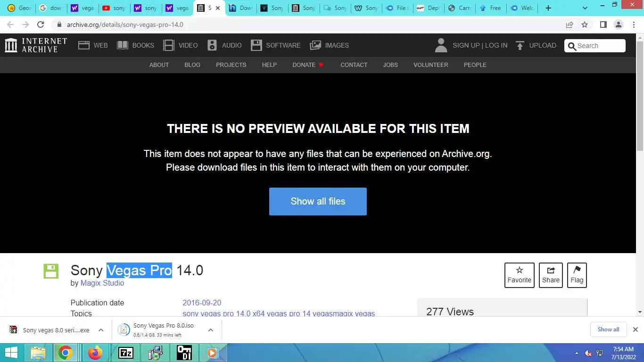644x362 pixels.
Task: Click the Show all files button
Action: pyautogui.click(x=318, y=201)
